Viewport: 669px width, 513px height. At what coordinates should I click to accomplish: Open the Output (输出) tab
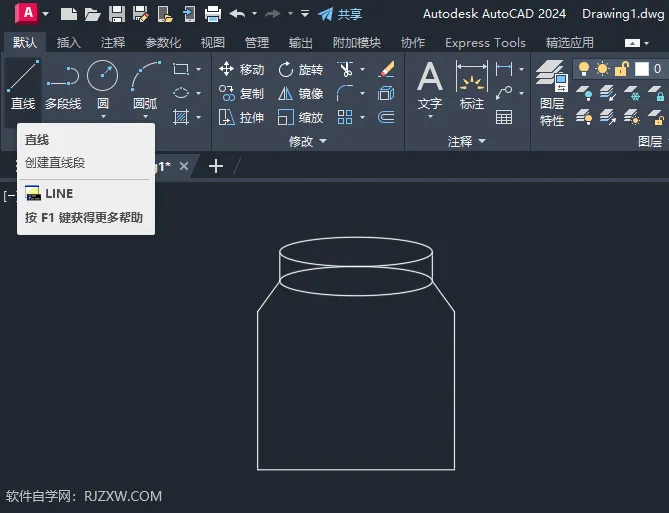click(x=300, y=42)
